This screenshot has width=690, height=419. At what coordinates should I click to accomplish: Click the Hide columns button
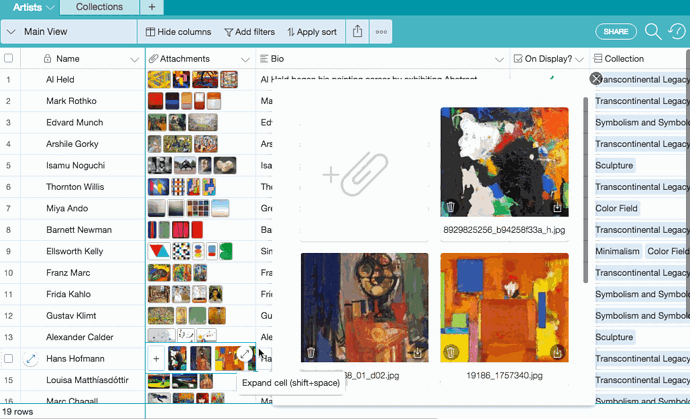pyautogui.click(x=178, y=32)
